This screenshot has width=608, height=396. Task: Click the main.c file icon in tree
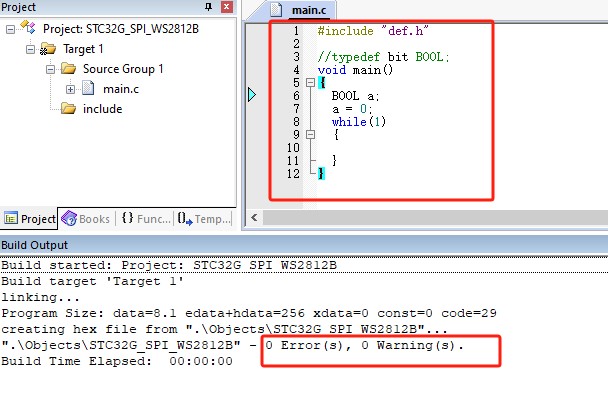point(88,88)
